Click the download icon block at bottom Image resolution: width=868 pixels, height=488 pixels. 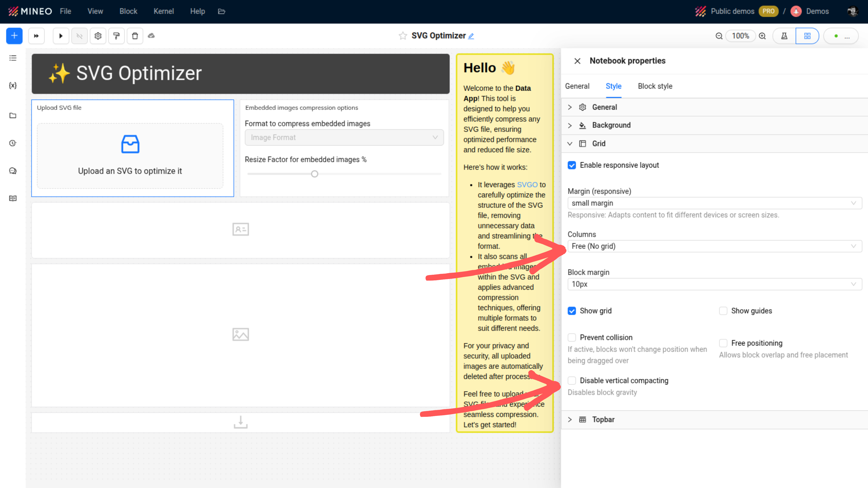point(241,422)
